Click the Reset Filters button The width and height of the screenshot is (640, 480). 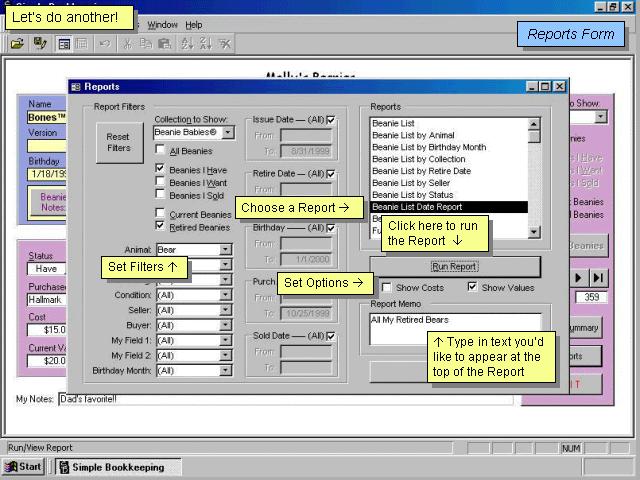tap(118, 142)
